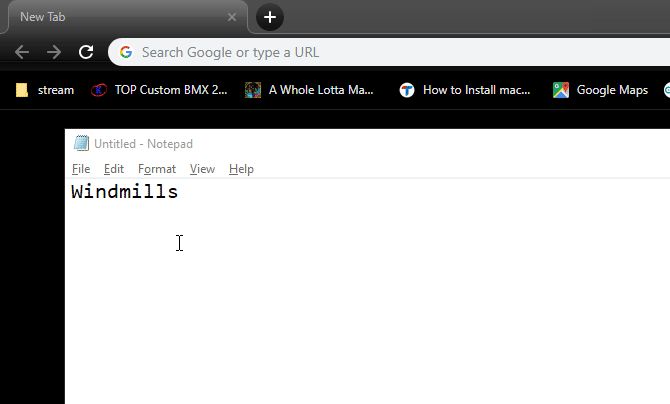Viewport: 670px width, 404px height.
Task: Close the New Tab browser tab
Action: click(x=232, y=17)
